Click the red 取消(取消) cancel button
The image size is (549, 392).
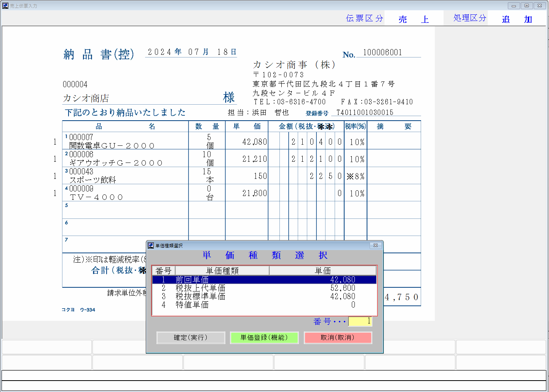338,338
